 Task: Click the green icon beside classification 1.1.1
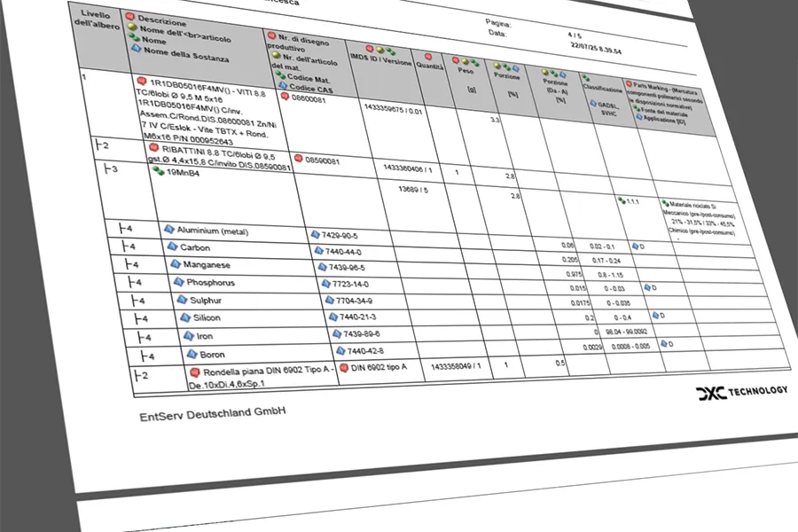point(622,200)
